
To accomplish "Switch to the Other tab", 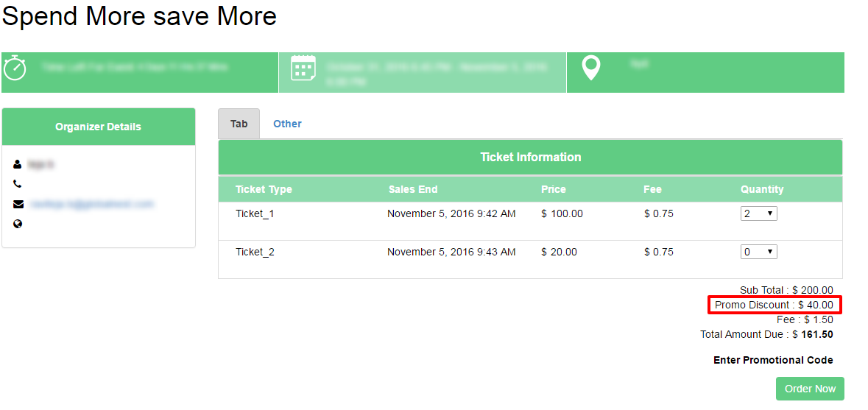I will tap(287, 124).
